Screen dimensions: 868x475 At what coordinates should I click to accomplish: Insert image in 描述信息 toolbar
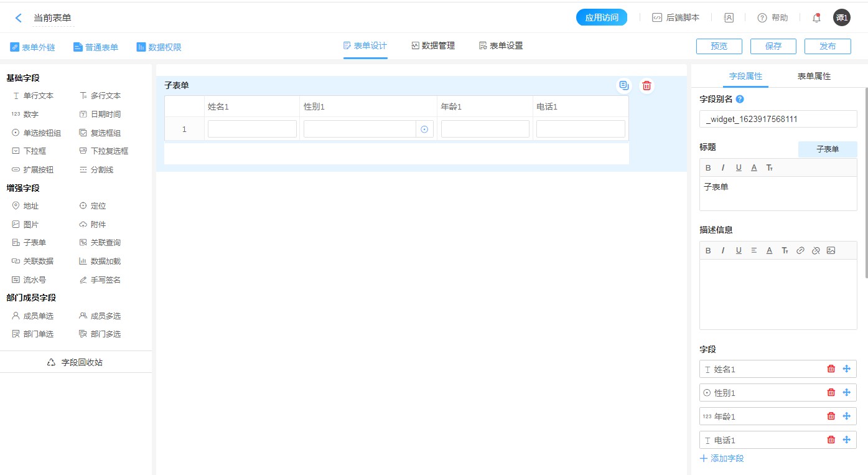[x=831, y=251]
